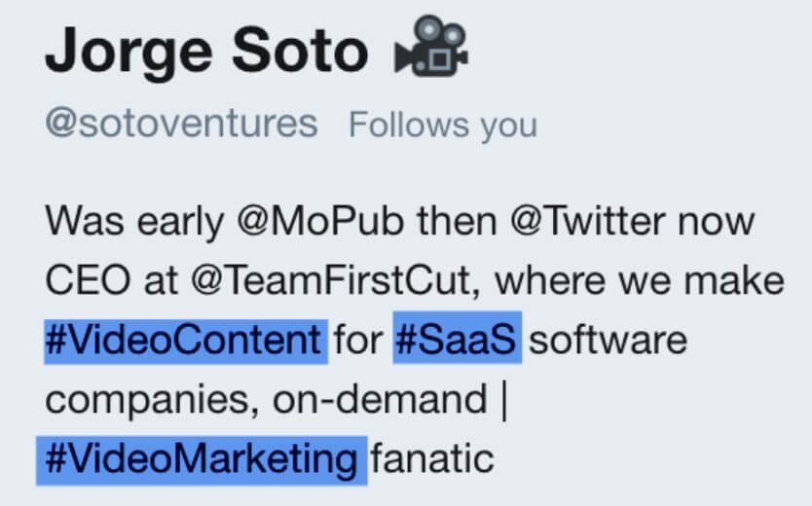Screen dimensions: 812x506
Task: Open the #VideoContent hashtag
Action: [184, 342]
